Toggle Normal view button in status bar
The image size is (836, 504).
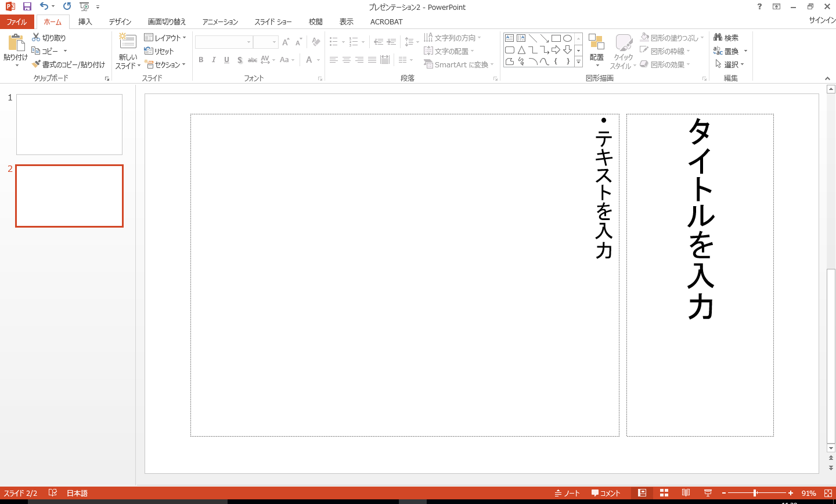pyautogui.click(x=642, y=493)
